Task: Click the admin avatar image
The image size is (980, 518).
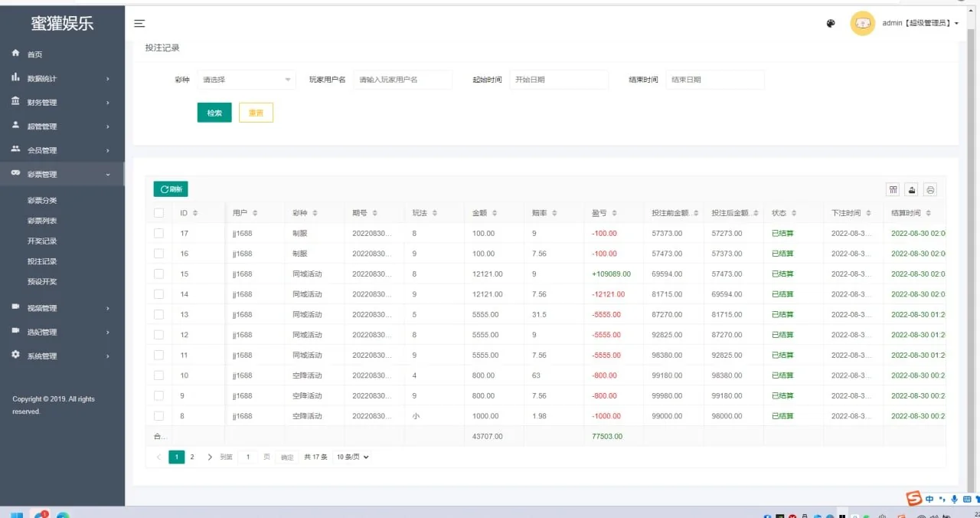Action: [x=862, y=24]
